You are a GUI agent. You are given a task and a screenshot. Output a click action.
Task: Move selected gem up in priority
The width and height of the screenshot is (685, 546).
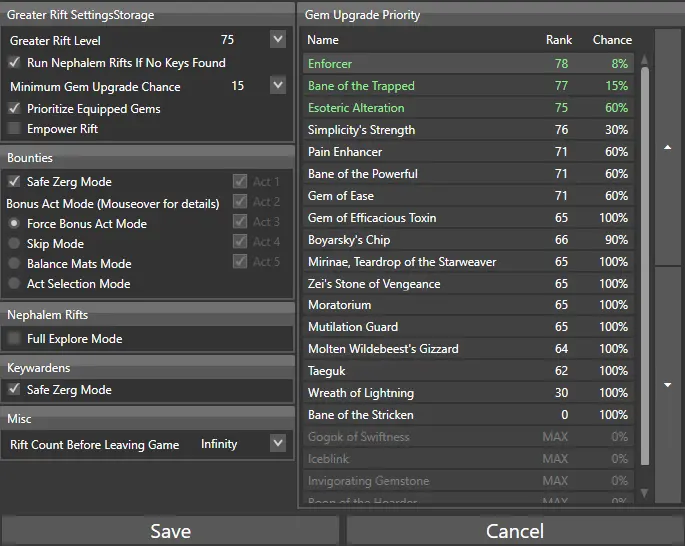[667, 147]
